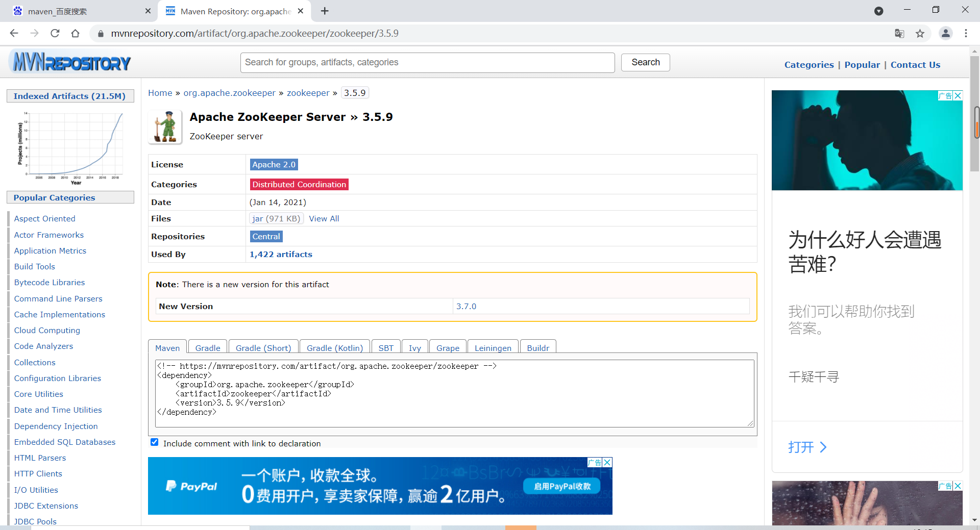
Task: Open Distributed Coordination category tag
Action: point(299,184)
